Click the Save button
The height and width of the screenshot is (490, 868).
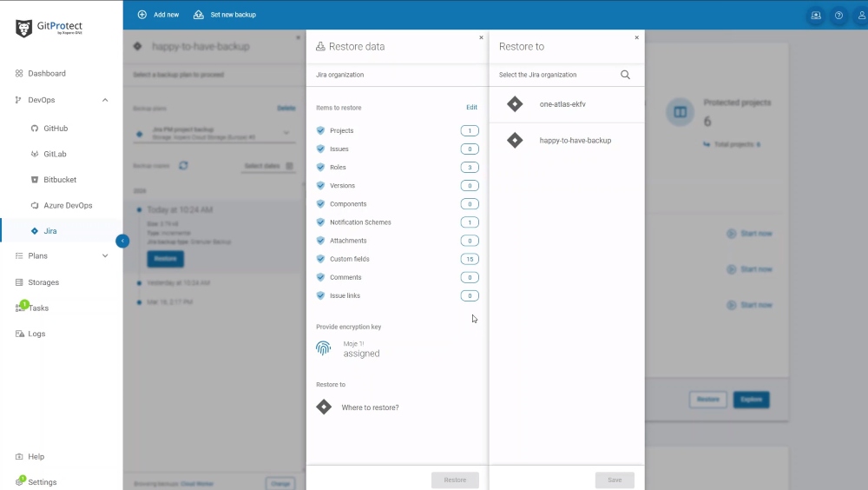pyautogui.click(x=615, y=480)
